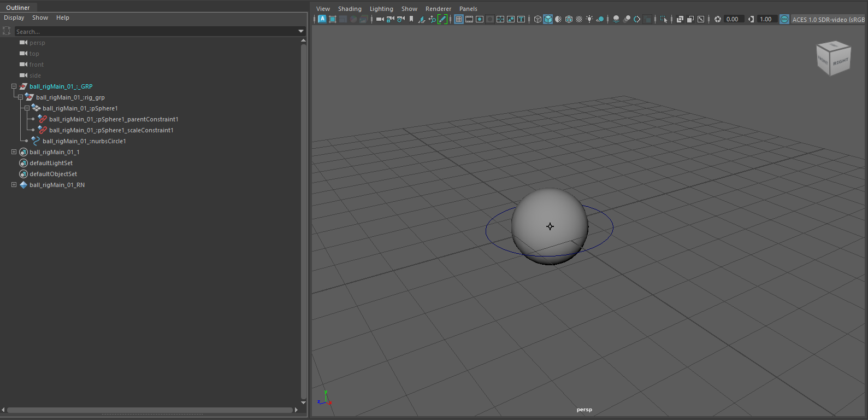868x420 pixels.
Task: Click the frame-selection icon next to blue A
Action: (333, 19)
